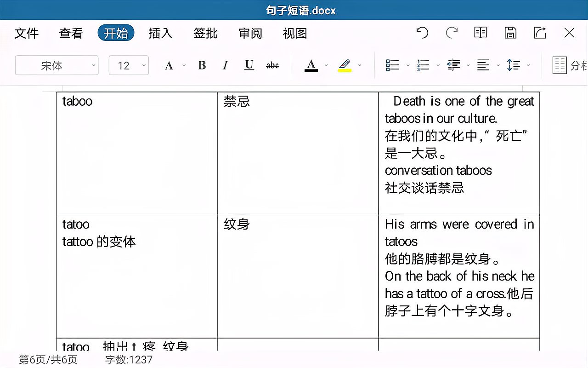
Task: Click the text alignment icon
Action: tap(483, 65)
